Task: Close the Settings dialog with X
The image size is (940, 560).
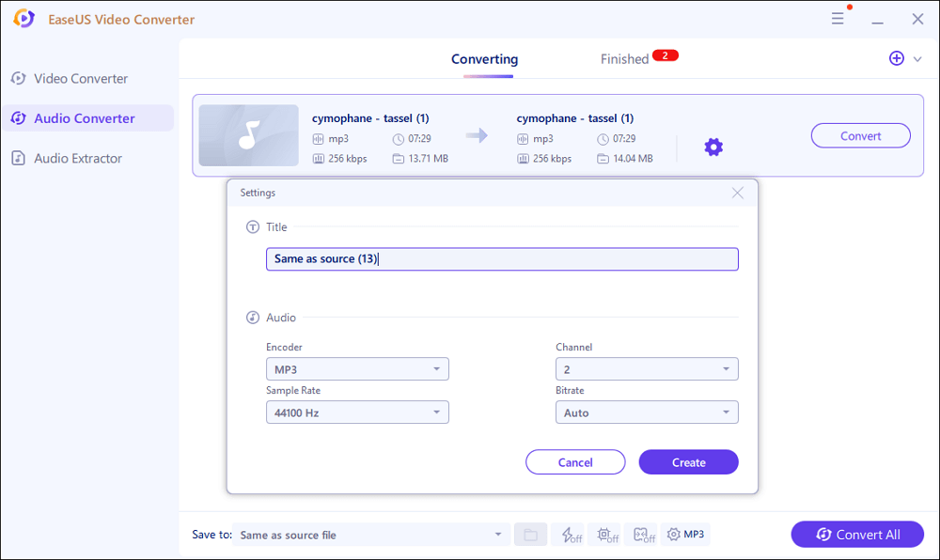Action: coord(737,193)
